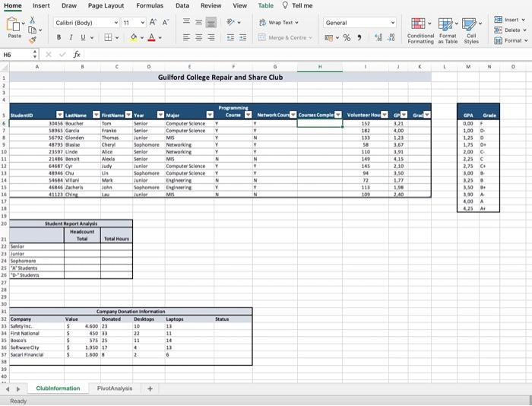The height and width of the screenshot is (406, 532).
Task: Increase font size with larger A
Action: [x=153, y=22]
